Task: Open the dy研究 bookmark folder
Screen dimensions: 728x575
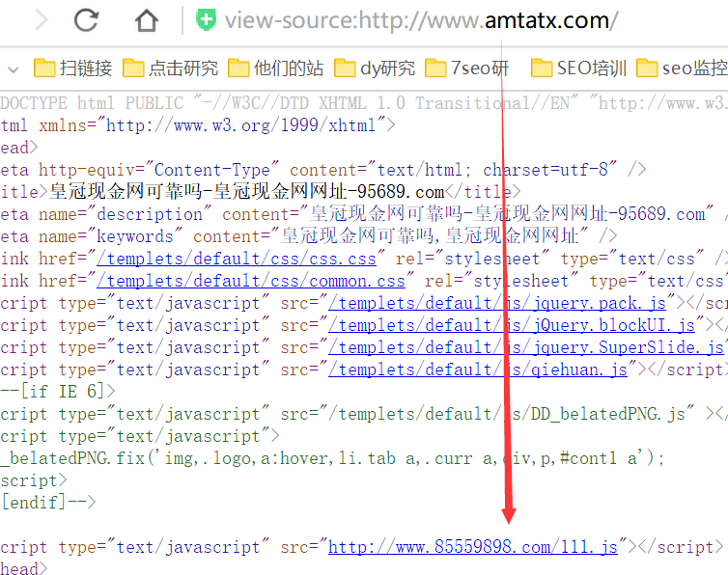Action: [375, 68]
